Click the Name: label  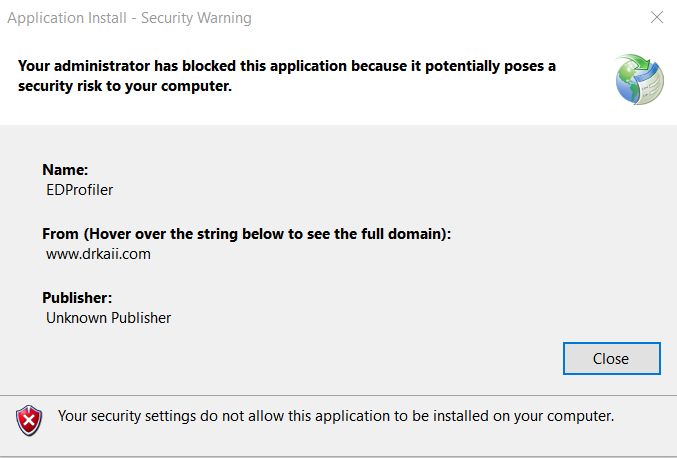(65, 170)
